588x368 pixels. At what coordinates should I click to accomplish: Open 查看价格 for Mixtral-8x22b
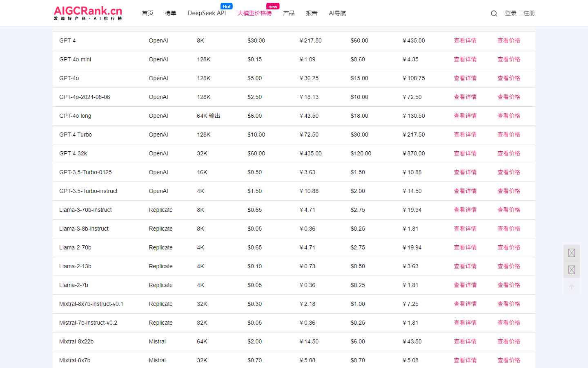pyautogui.click(x=509, y=341)
